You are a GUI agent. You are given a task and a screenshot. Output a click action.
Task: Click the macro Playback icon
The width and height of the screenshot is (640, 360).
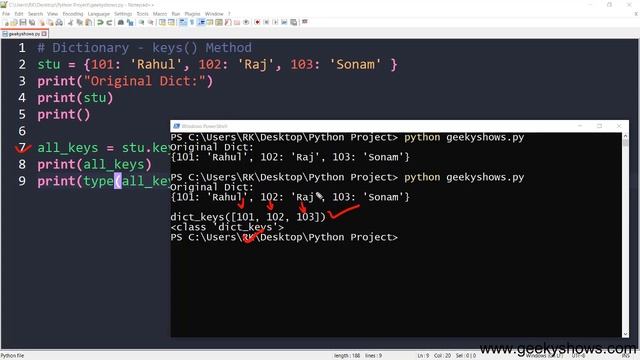point(275,22)
